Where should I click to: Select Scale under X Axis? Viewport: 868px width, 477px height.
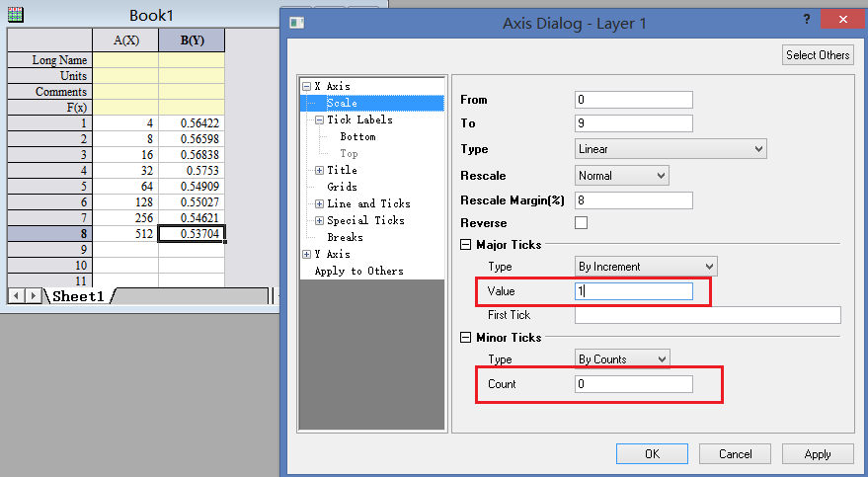(x=342, y=103)
